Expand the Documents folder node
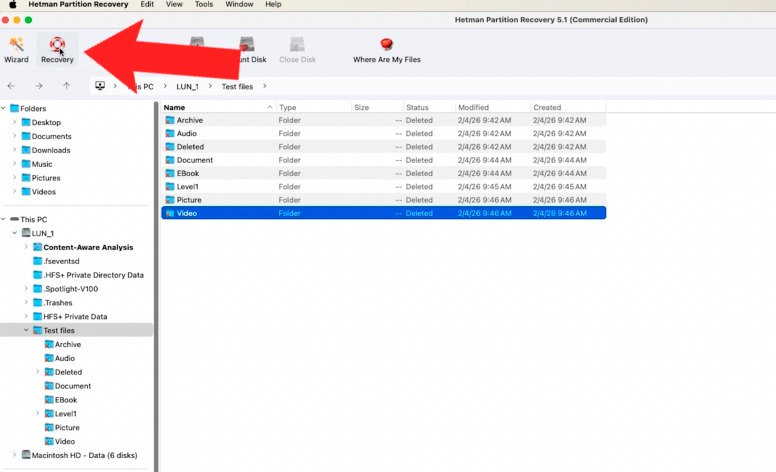Image resolution: width=776 pixels, height=472 pixels. 14,136
